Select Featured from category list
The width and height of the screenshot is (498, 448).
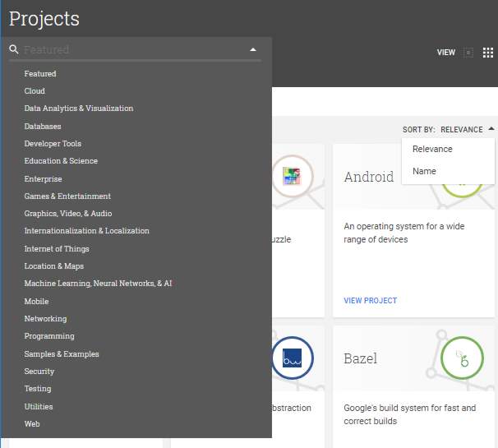pos(40,74)
